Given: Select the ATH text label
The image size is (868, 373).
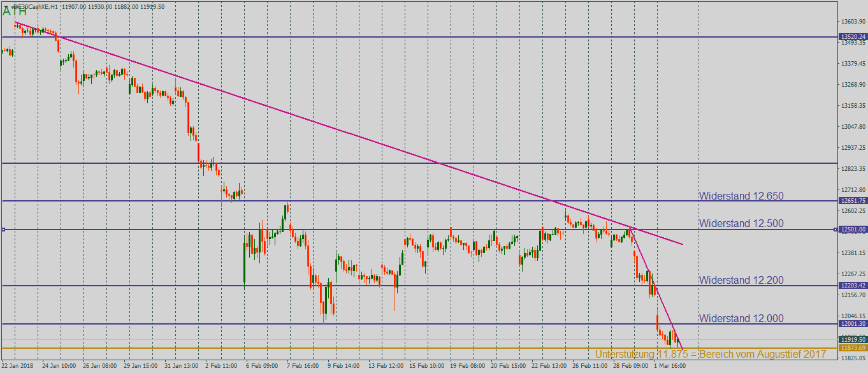Looking at the screenshot, I should point(15,11).
